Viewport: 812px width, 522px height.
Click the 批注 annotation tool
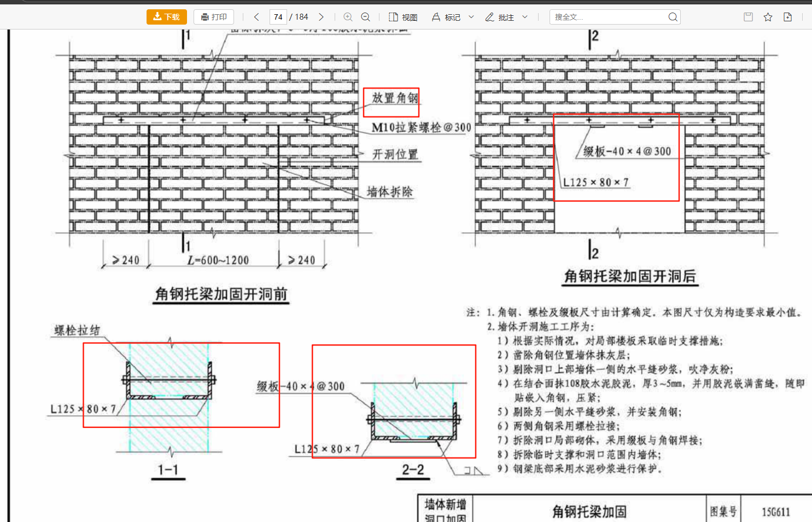(x=500, y=17)
